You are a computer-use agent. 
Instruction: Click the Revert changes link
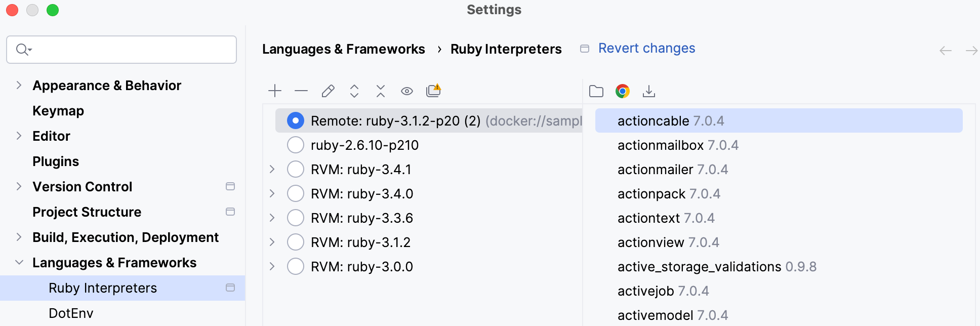646,48
